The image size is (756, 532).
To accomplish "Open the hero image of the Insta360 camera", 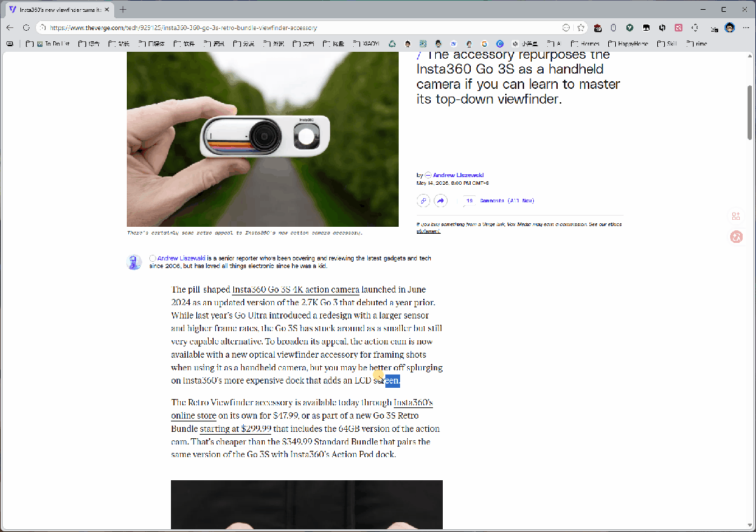I will click(263, 139).
